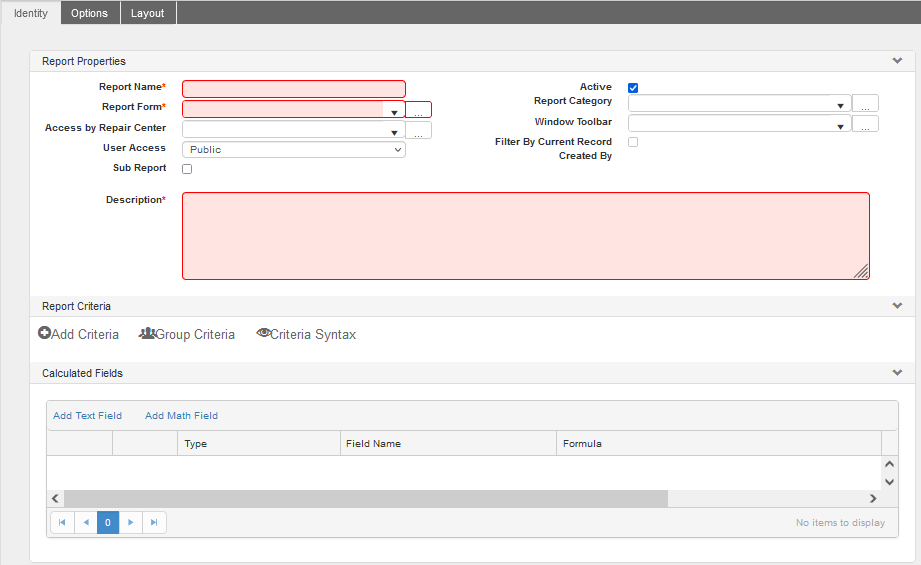Check Filter By Current Record box
This screenshot has width=921, height=565.
click(633, 142)
